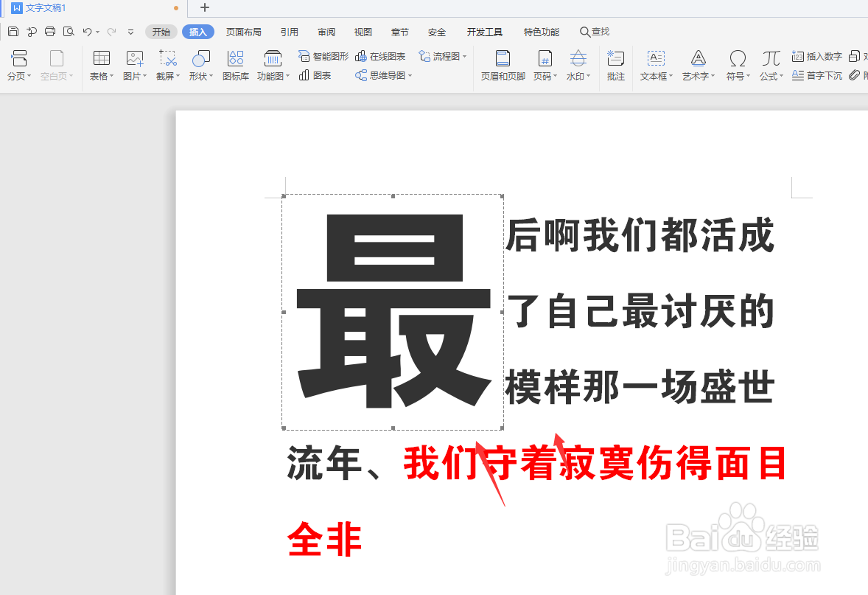868x595 pixels.
Task: Click the text line 了自己最讨厌的
Action: (x=640, y=311)
